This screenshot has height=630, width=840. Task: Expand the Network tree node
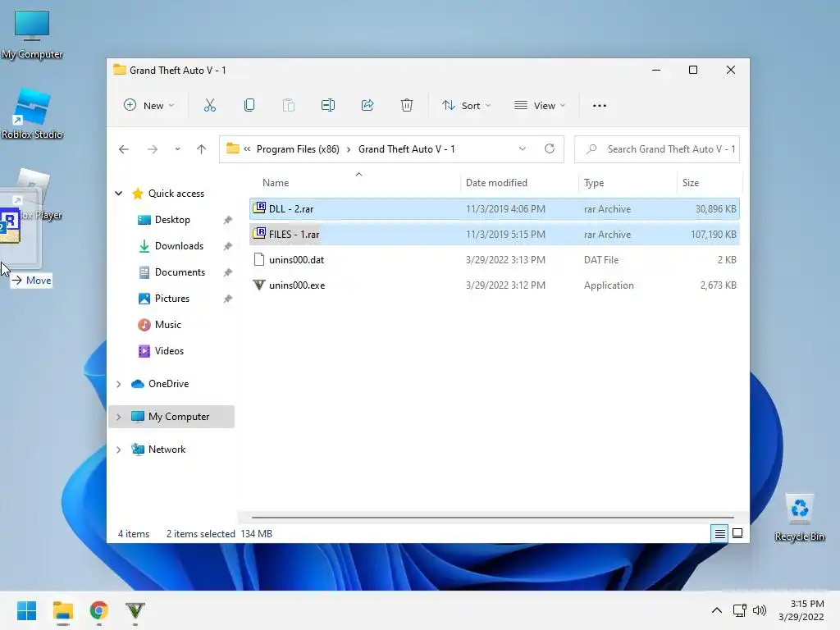tap(119, 450)
